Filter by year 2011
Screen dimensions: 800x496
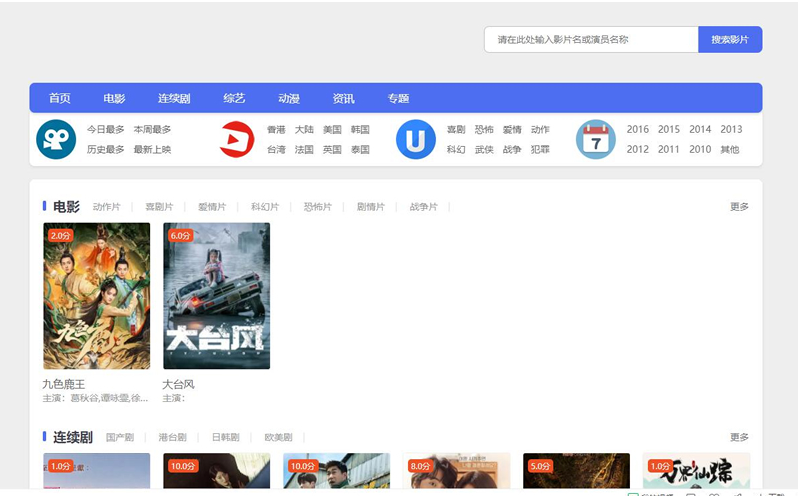pos(669,150)
